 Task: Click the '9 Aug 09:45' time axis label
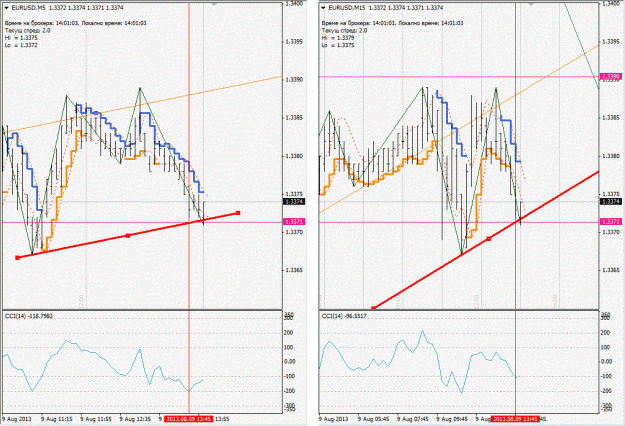click(x=452, y=419)
